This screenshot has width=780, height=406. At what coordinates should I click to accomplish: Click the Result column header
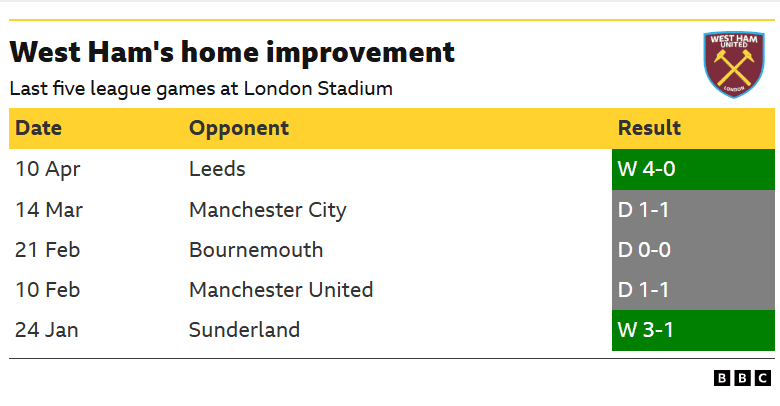pos(649,128)
